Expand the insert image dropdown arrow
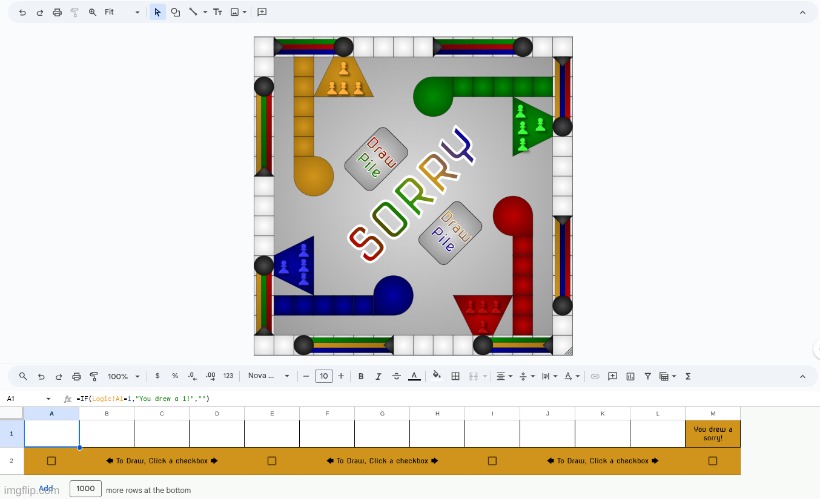This screenshot has height=499, width=820. (x=244, y=12)
